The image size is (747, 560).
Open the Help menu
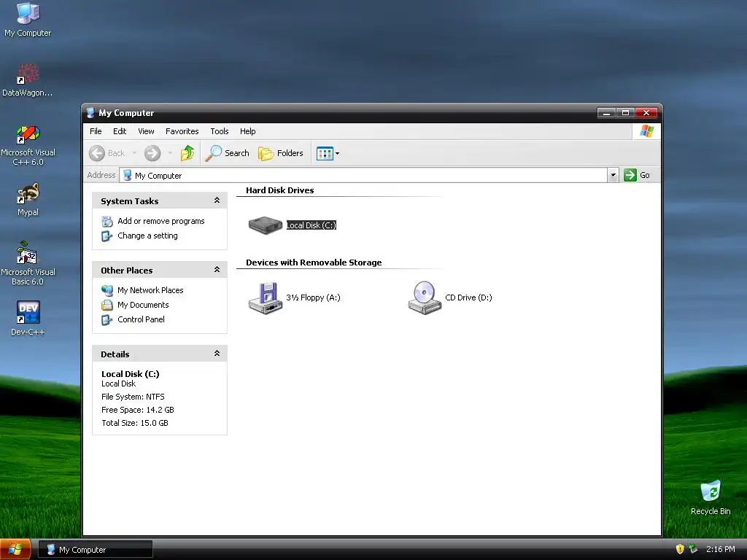coord(248,131)
